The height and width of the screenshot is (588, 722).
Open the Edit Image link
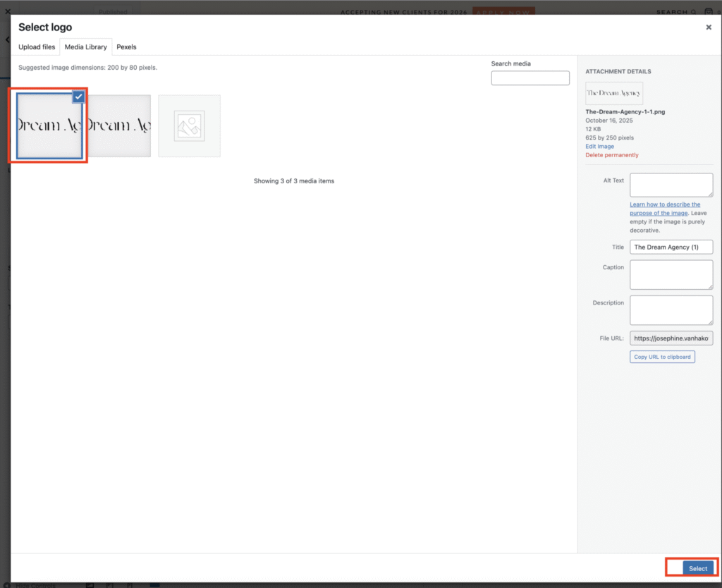(599, 147)
